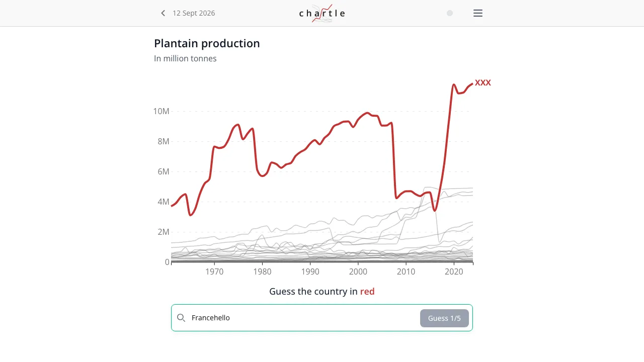This screenshot has height=362, width=644.
Task: Click the red XXX line label
Action: coord(483,83)
